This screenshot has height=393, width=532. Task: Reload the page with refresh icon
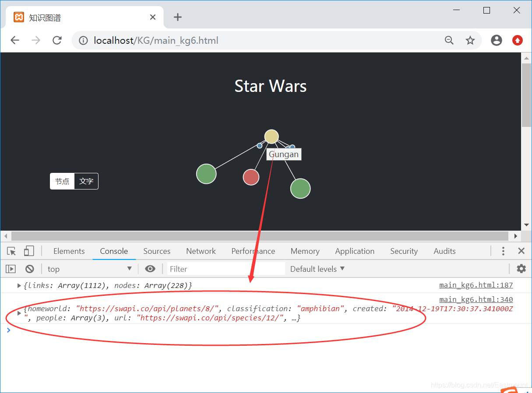pyautogui.click(x=57, y=41)
